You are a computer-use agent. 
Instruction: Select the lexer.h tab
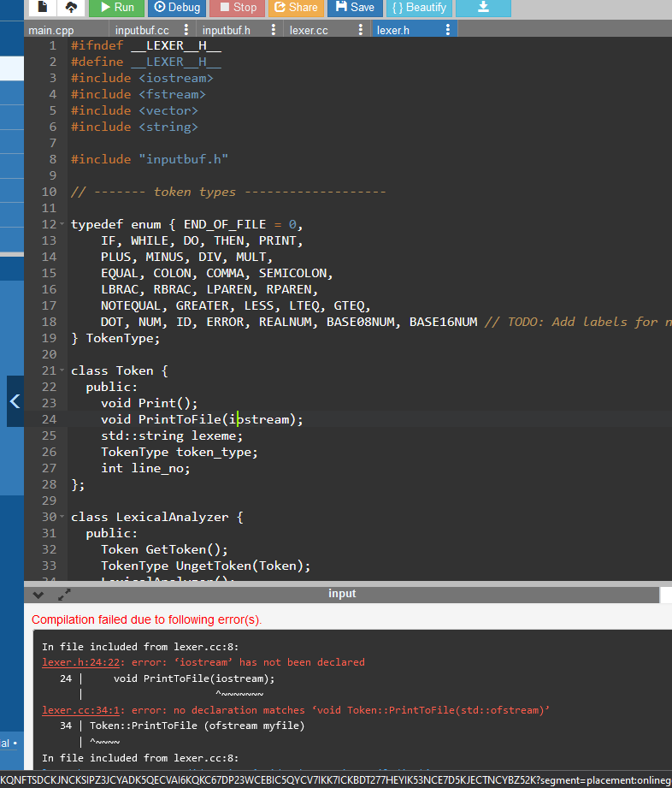[x=393, y=30]
